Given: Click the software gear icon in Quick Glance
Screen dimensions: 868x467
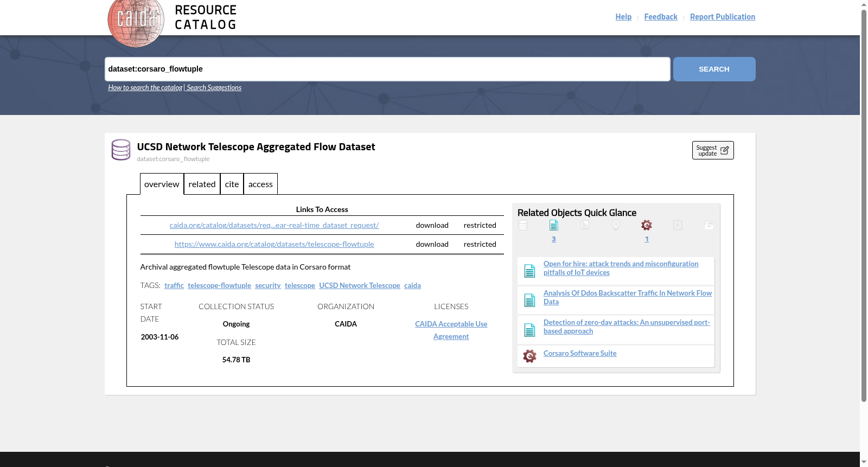Looking at the screenshot, I should click(647, 225).
